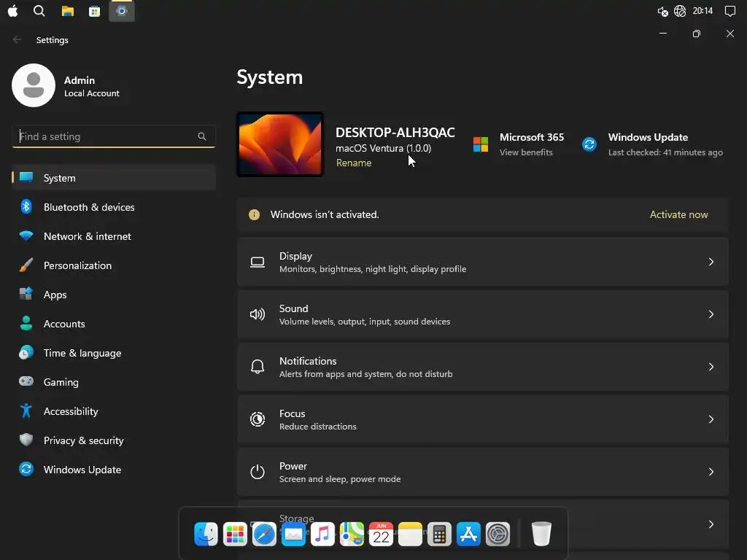The height and width of the screenshot is (560, 747).
Task: Focus the Find a setting search box
Action: tap(113, 136)
